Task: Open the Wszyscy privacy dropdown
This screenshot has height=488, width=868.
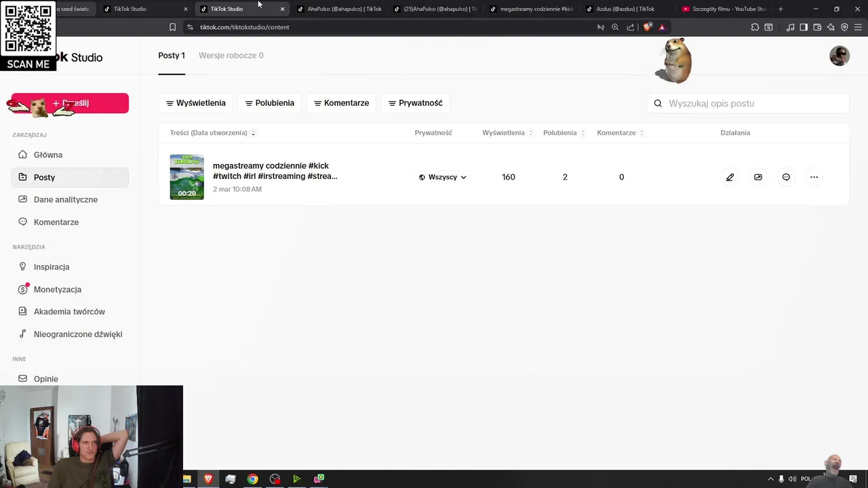Action: 443,177
